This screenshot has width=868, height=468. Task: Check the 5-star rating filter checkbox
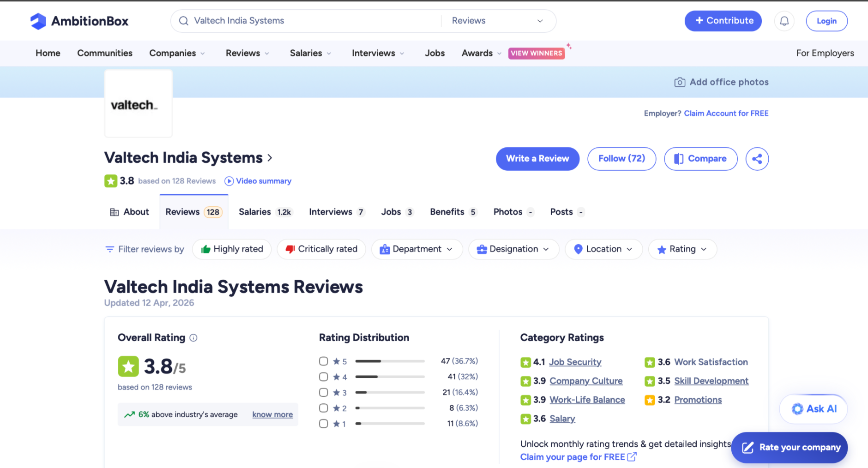(x=324, y=361)
